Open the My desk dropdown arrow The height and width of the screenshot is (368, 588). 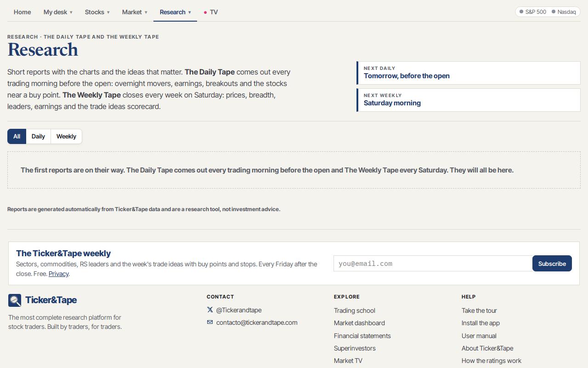(x=71, y=12)
